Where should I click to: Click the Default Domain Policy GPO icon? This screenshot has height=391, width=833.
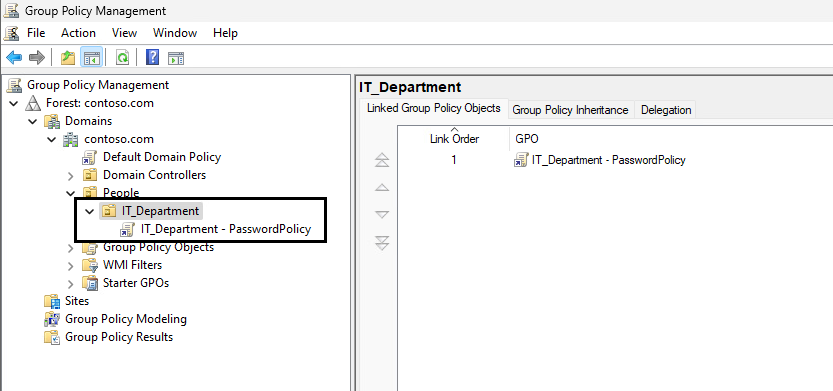point(89,157)
